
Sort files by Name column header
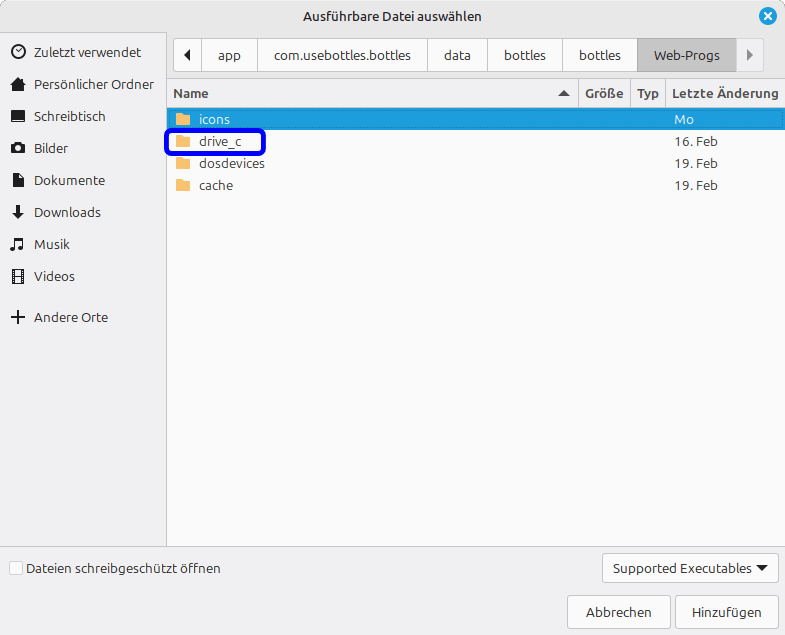click(370, 93)
